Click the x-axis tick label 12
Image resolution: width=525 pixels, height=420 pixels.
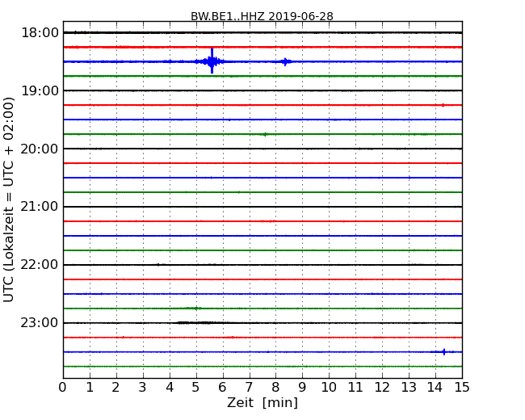click(x=382, y=388)
